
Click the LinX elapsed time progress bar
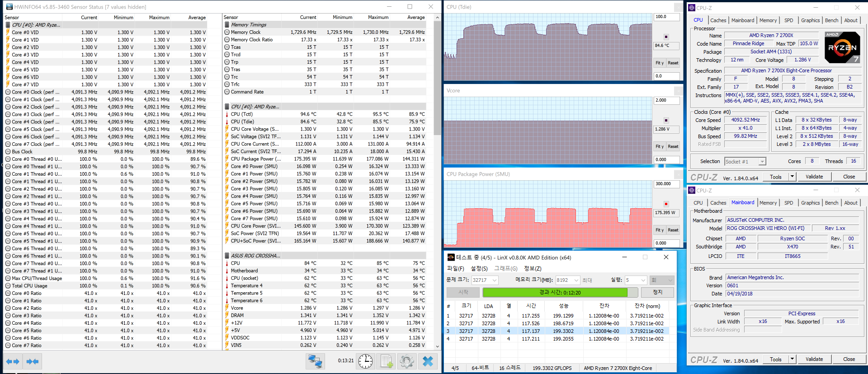coord(560,292)
